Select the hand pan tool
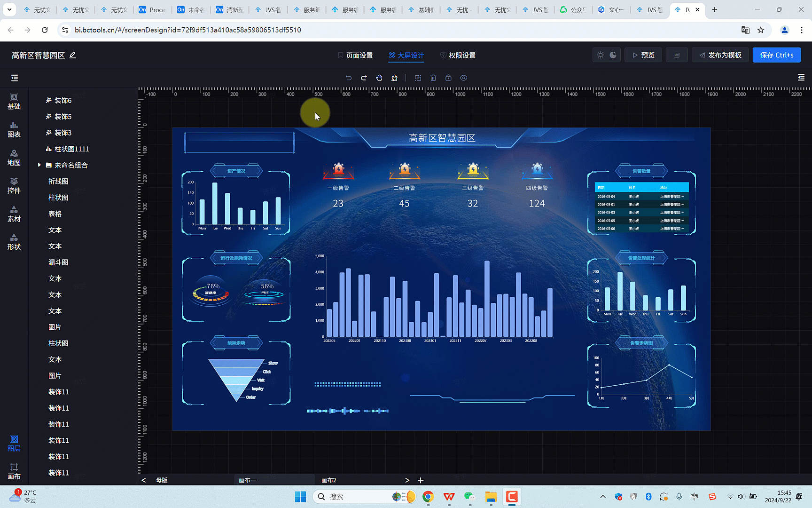This screenshot has width=812, height=508. (x=379, y=78)
